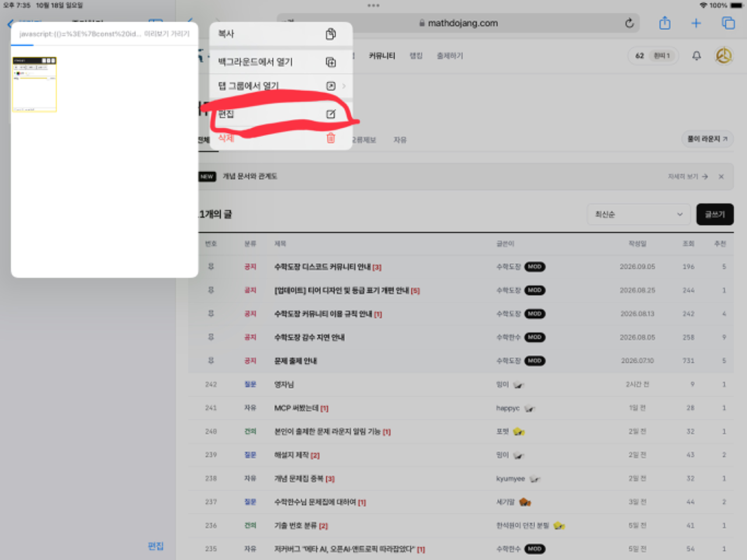
Task: Add a new tab with plus icon
Action: pyautogui.click(x=696, y=23)
